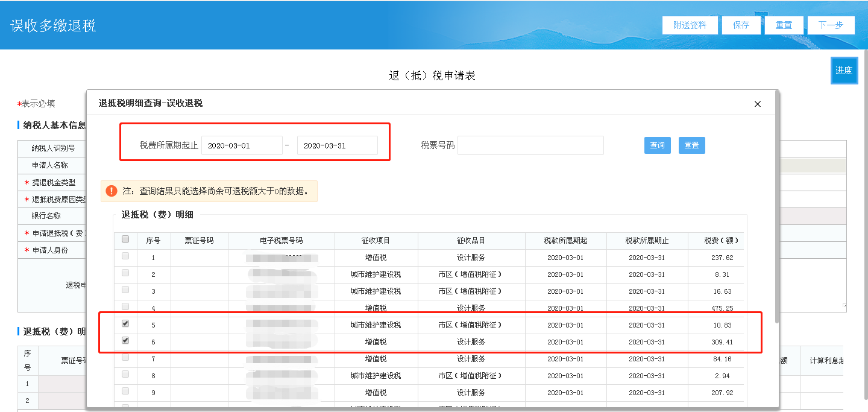The image size is (868, 412).
Task: Click the 税款所属期起 column header
Action: 565,241
